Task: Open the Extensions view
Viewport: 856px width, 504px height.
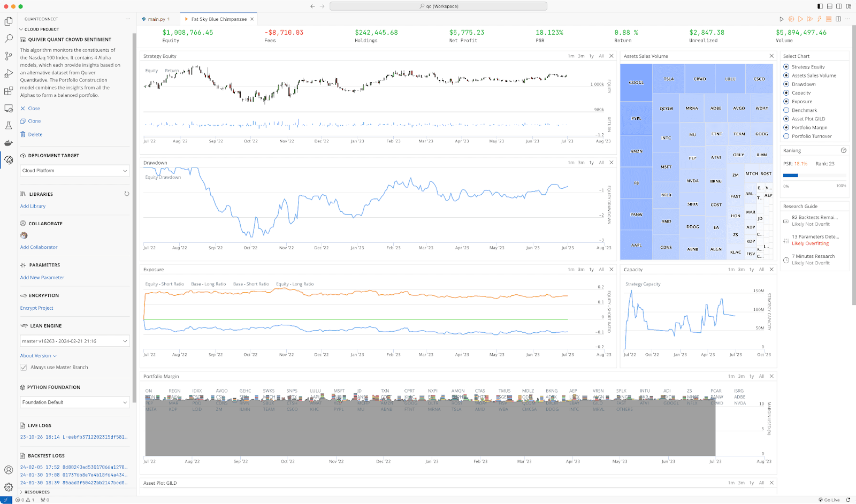Action: [x=9, y=91]
